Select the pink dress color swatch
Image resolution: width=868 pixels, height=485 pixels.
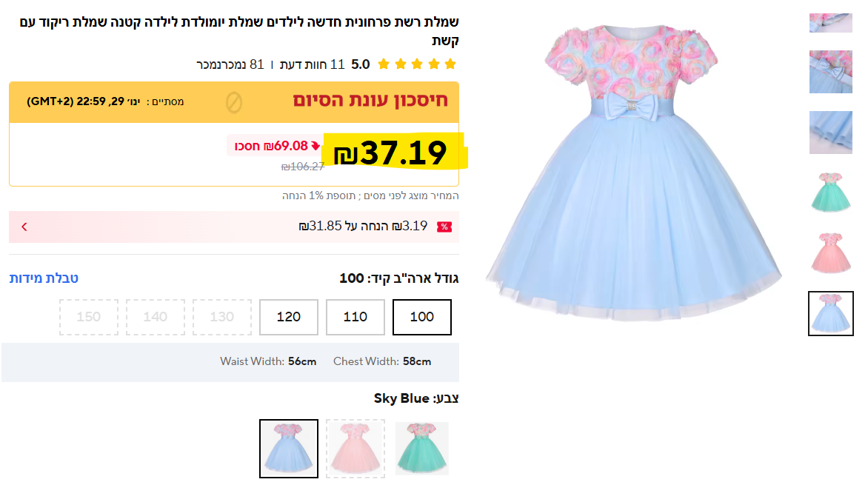(x=355, y=449)
